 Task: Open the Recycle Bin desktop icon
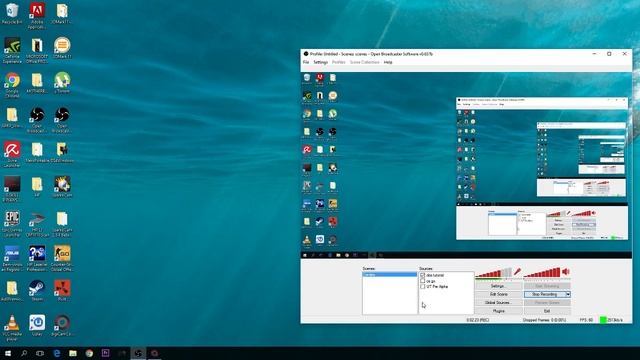[x=12, y=13]
